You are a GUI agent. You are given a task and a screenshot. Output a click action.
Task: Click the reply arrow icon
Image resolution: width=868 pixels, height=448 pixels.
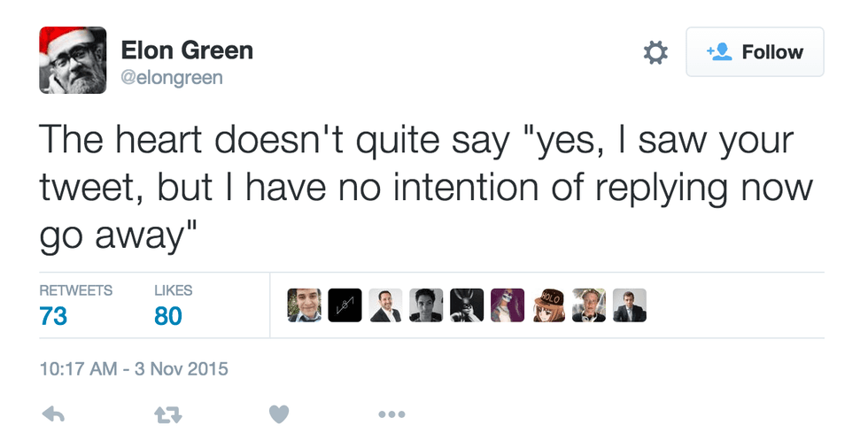click(53, 413)
